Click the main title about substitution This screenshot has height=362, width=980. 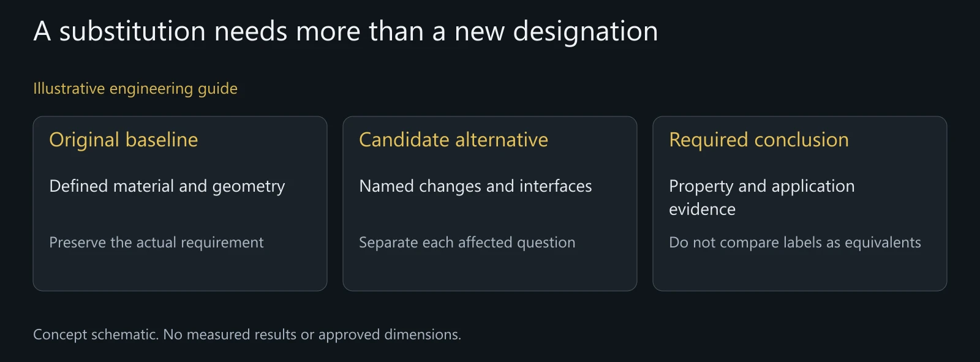click(x=345, y=31)
